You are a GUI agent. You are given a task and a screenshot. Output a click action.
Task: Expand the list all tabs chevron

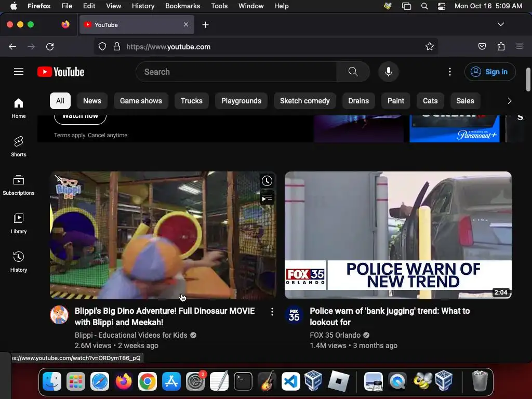501,24
